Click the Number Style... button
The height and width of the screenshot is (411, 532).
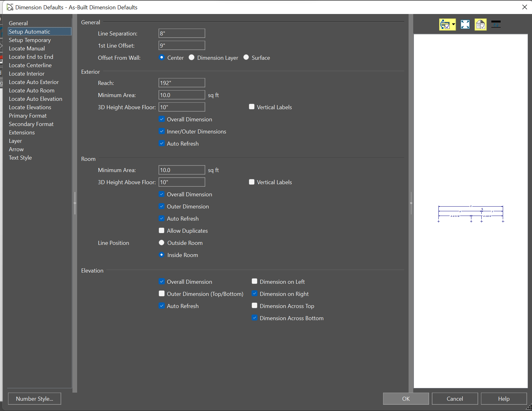[35, 399]
